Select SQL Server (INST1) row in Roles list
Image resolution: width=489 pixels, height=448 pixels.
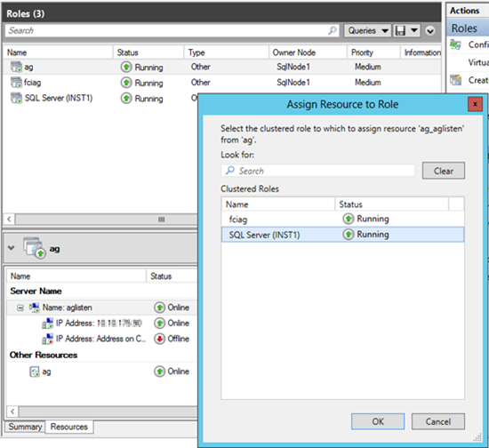pos(100,98)
